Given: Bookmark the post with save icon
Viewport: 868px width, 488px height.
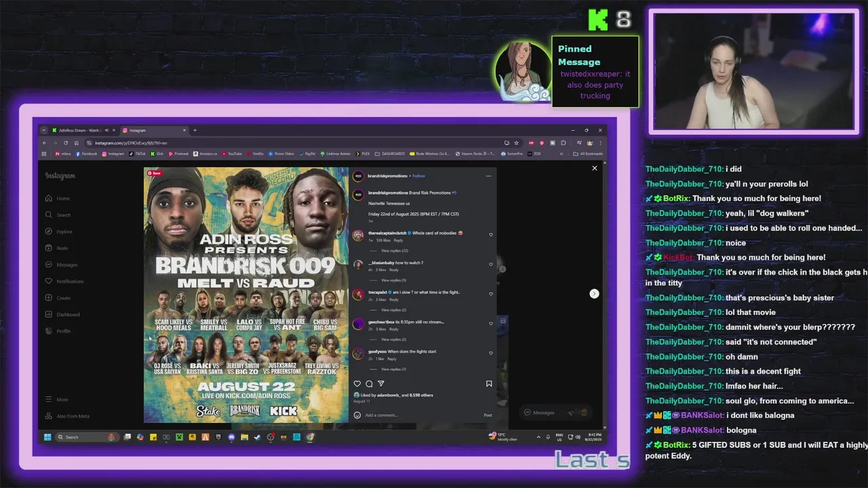Looking at the screenshot, I should tap(489, 384).
